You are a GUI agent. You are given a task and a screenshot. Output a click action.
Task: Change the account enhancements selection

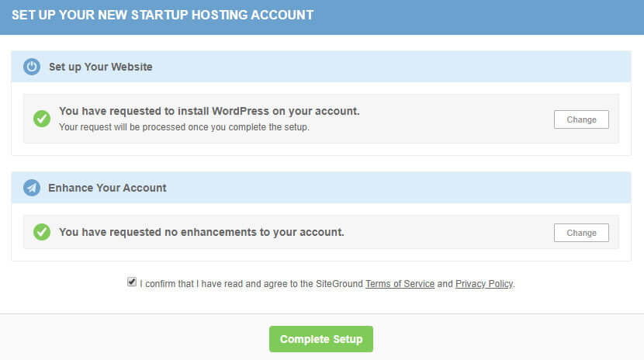click(581, 233)
